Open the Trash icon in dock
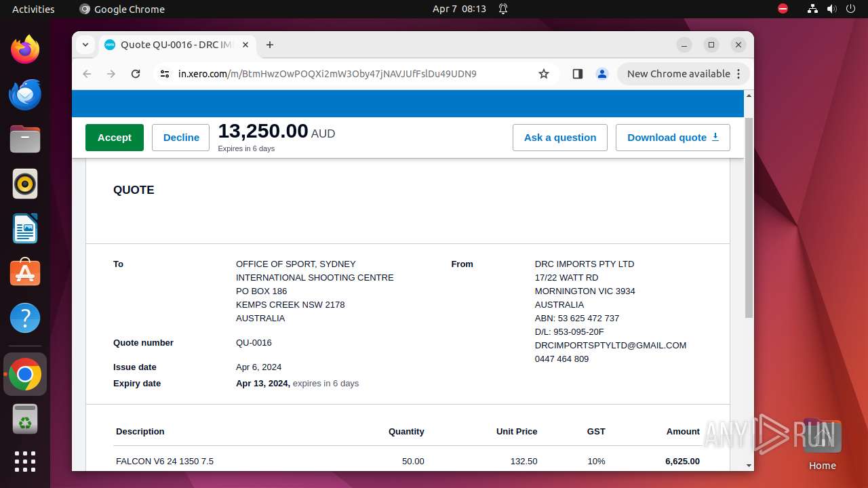The image size is (868, 488). pos(25,419)
